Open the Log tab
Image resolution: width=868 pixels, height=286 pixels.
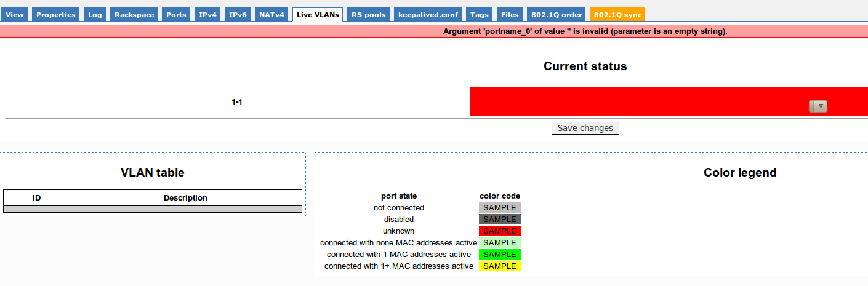95,15
